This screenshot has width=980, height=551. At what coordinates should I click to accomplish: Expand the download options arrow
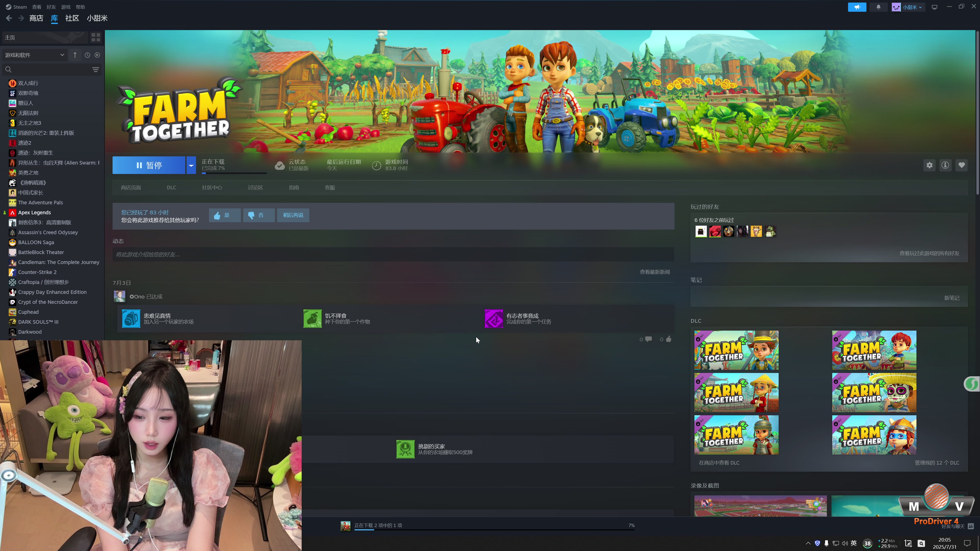tap(191, 165)
